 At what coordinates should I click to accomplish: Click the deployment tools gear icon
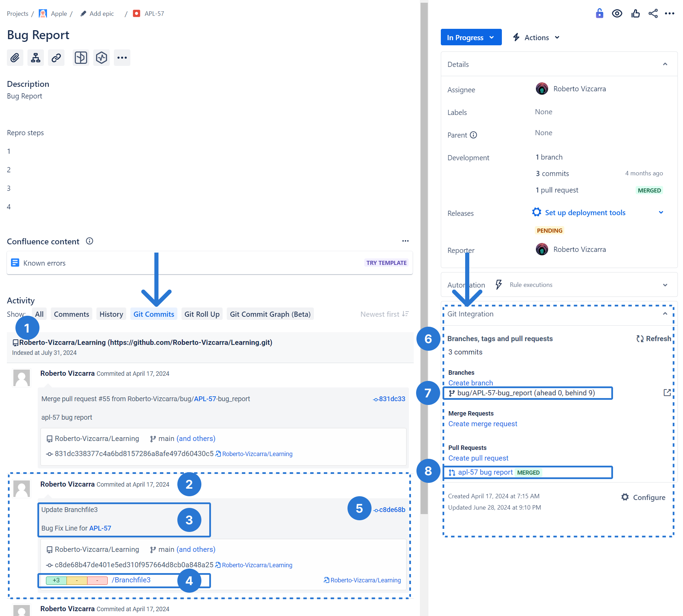[537, 212]
